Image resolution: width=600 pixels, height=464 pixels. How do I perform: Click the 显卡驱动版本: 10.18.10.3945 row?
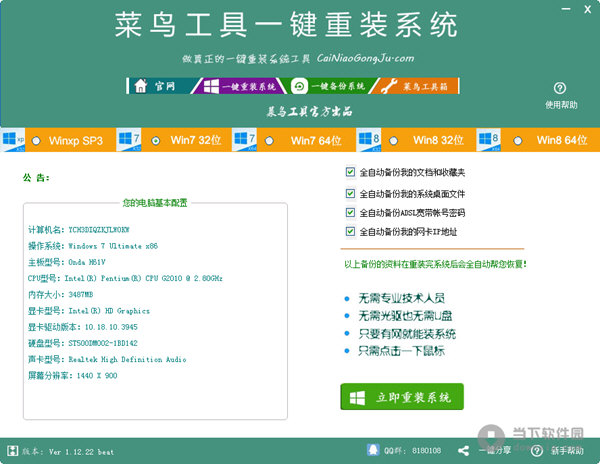83,327
